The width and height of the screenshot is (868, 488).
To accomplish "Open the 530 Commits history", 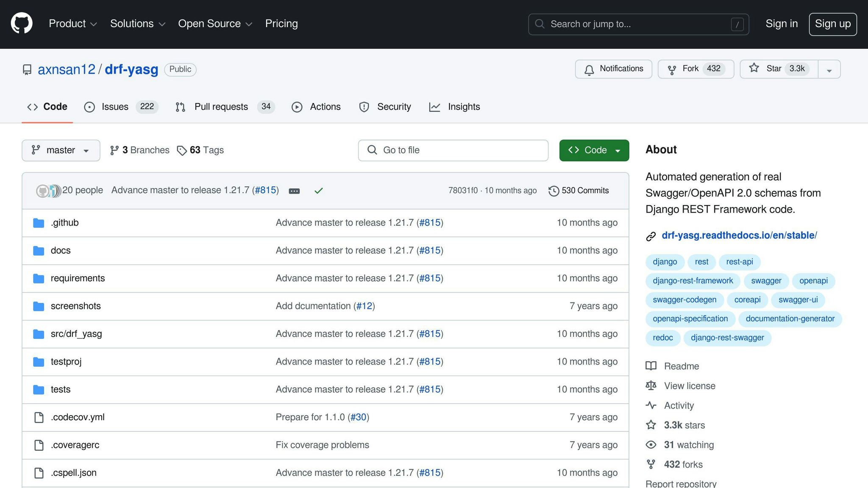I will [x=579, y=191].
